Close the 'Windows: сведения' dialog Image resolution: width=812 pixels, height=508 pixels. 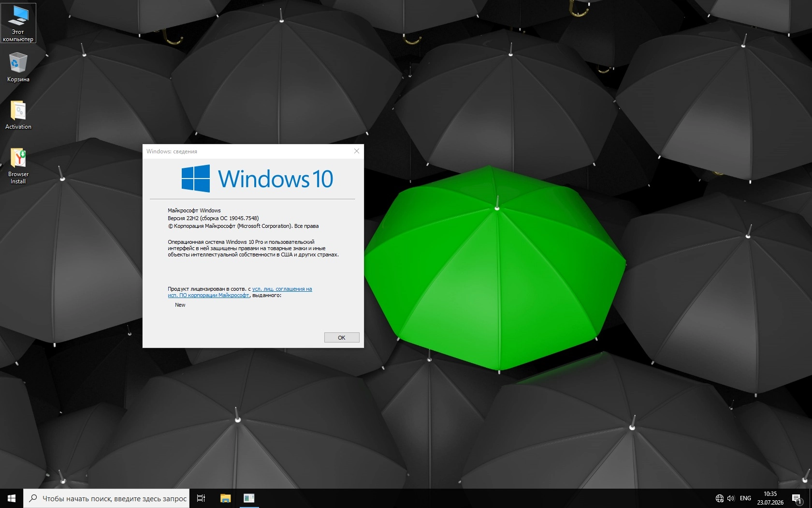(x=357, y=151)
